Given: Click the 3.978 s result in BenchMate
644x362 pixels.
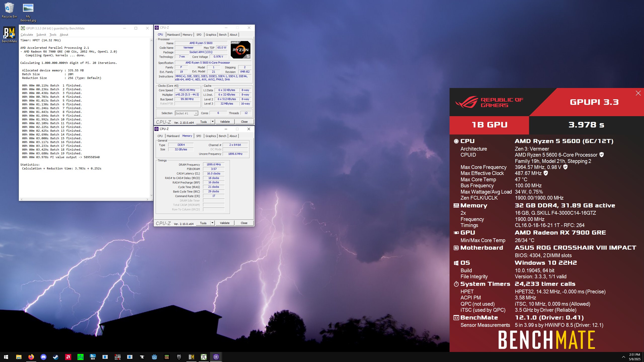Looking at the screenshot, I should (586, 125).
